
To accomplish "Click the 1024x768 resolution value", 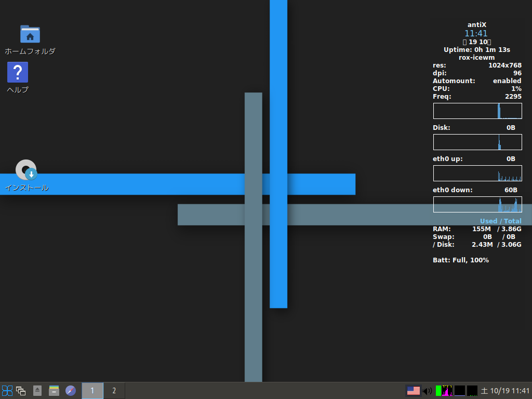I will point(505,65).
